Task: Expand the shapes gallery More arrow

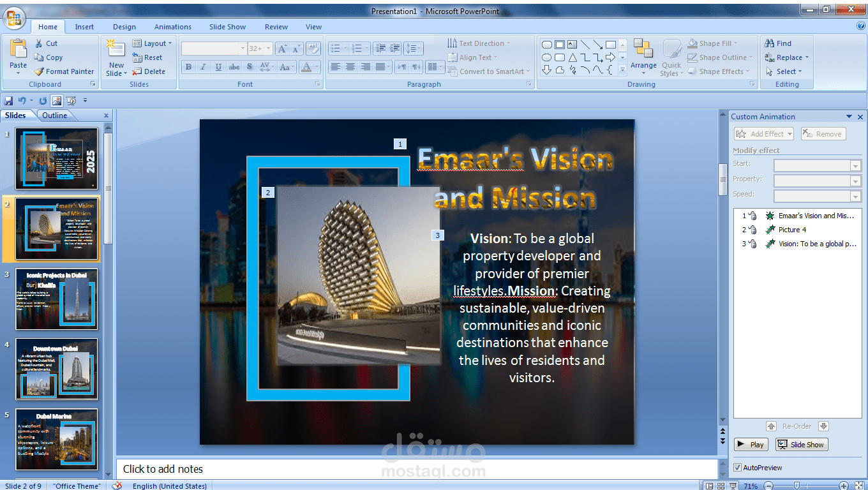Action: click(x=622, y=71)
